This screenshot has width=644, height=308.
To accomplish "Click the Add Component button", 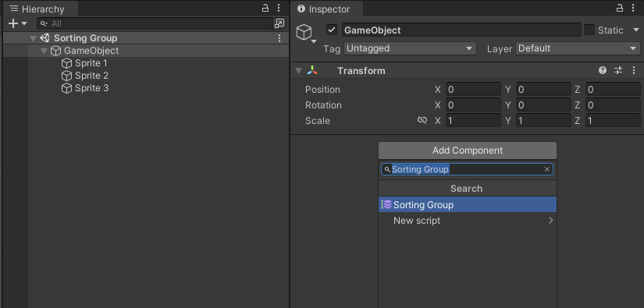I will (x=468, y=150).
